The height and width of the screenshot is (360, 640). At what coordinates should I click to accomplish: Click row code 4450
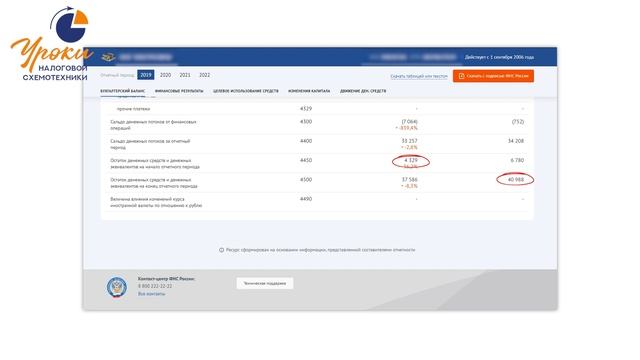point(306,160)
